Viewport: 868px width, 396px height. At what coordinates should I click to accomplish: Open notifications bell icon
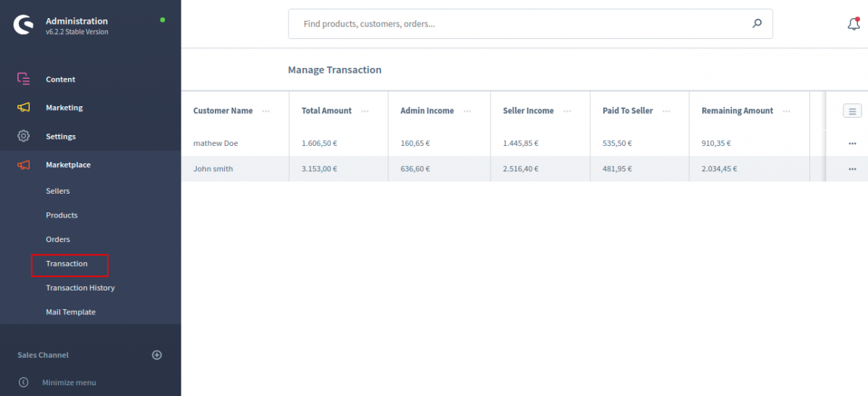[854, 24]
